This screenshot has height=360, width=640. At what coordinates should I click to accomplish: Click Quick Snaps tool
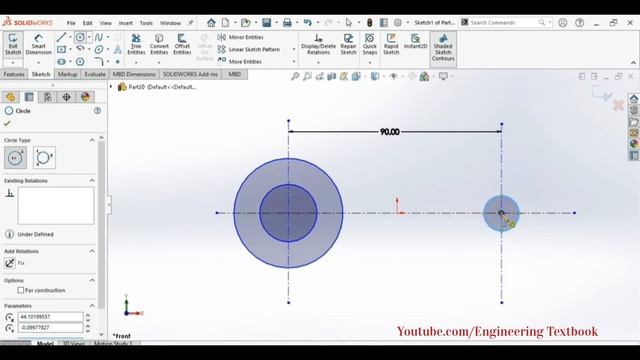pos(370,44)
